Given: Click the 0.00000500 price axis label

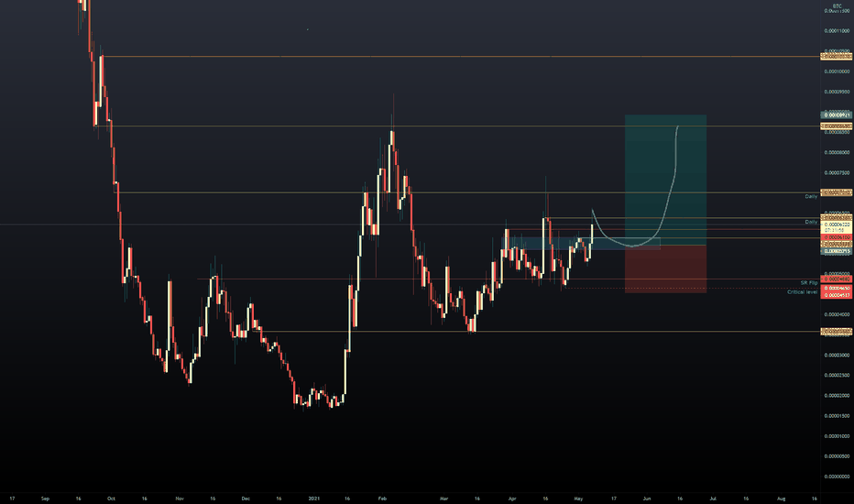Looking at the screenshot, I should coord(837,456).
